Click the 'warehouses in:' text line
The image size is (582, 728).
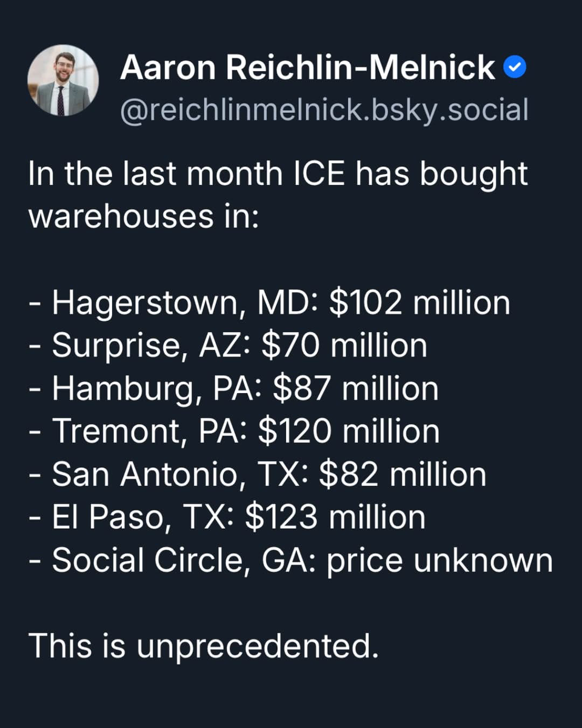(144, 217)
